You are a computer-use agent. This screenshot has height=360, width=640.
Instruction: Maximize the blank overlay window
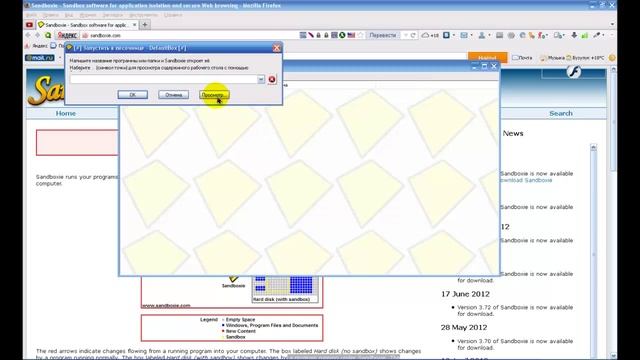(x=484, y=66)
